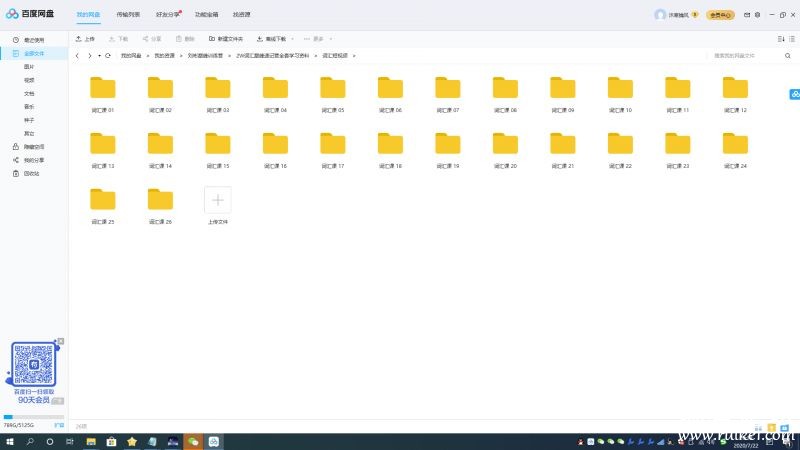
Task: Switch to the 传输列表 tab
Action: point(128,15)
